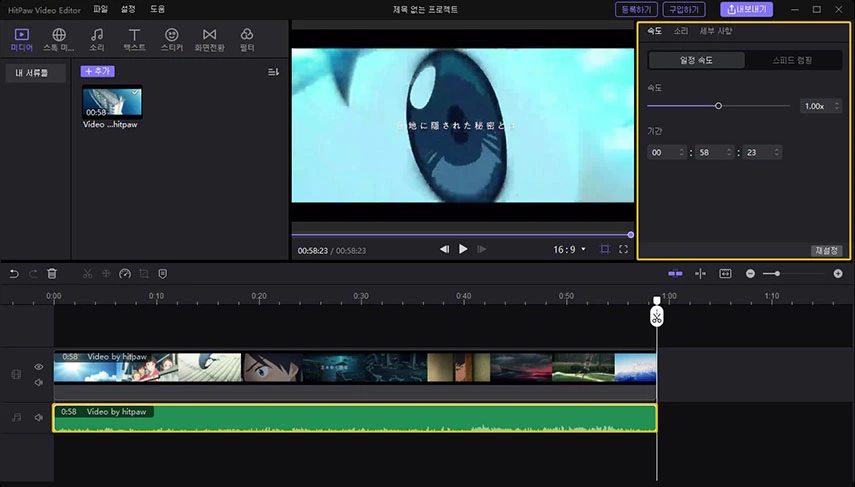Open the 스티커 stickers panel
855x487 pixels.
172,40
